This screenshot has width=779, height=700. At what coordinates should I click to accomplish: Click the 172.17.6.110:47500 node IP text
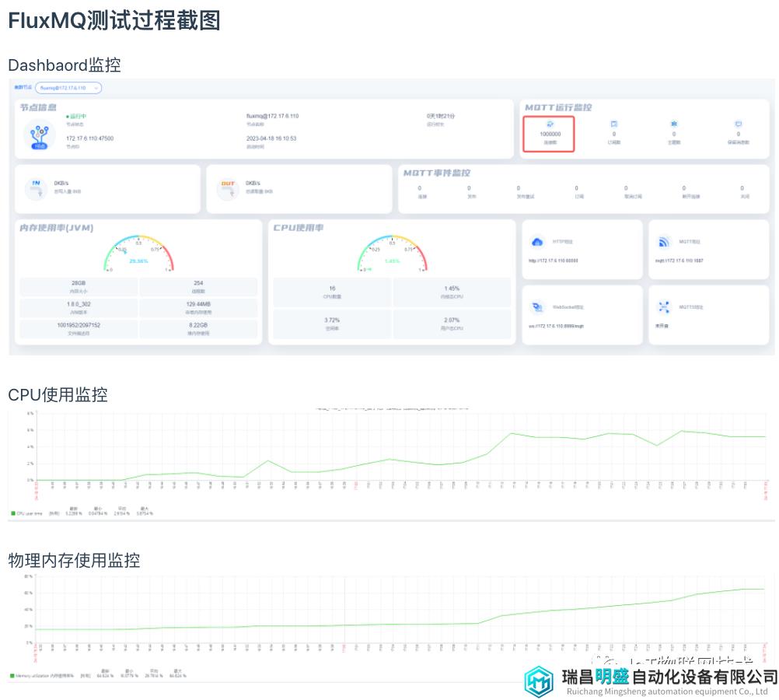point(90,138)
